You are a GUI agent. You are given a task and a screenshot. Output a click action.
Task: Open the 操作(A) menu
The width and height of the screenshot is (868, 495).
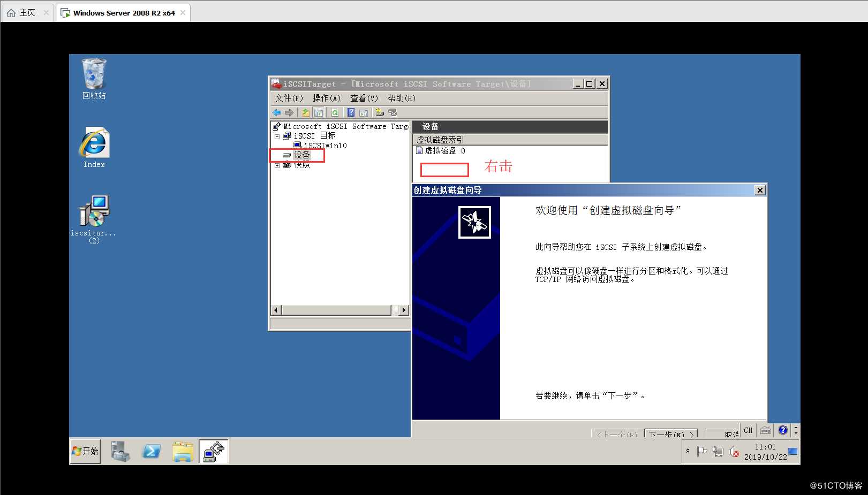[327, 98]
